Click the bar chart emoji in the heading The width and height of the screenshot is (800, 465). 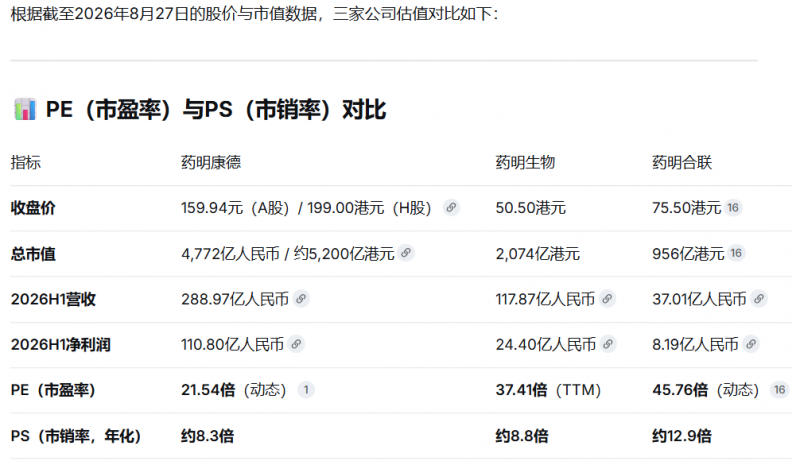click(25, 109)
